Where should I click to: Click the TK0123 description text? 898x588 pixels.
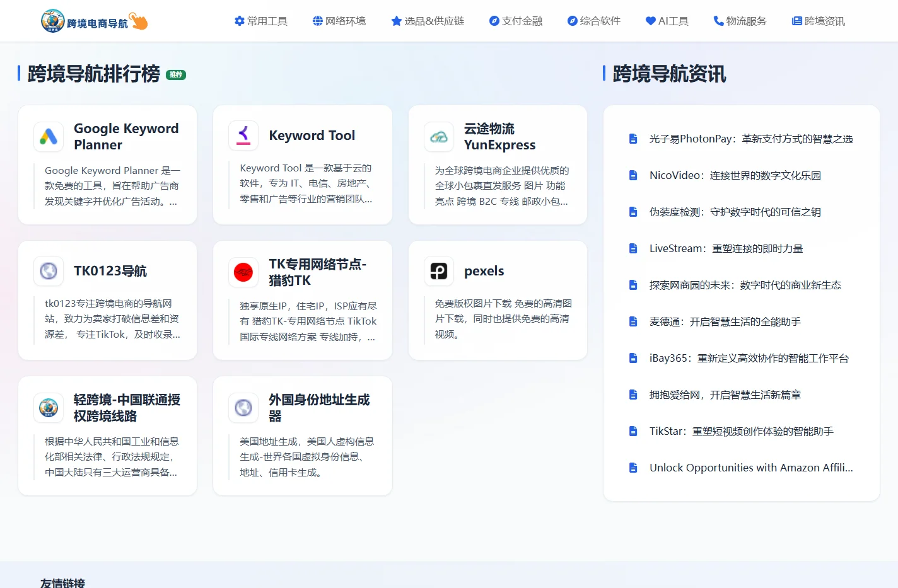[x=112, y=319]
